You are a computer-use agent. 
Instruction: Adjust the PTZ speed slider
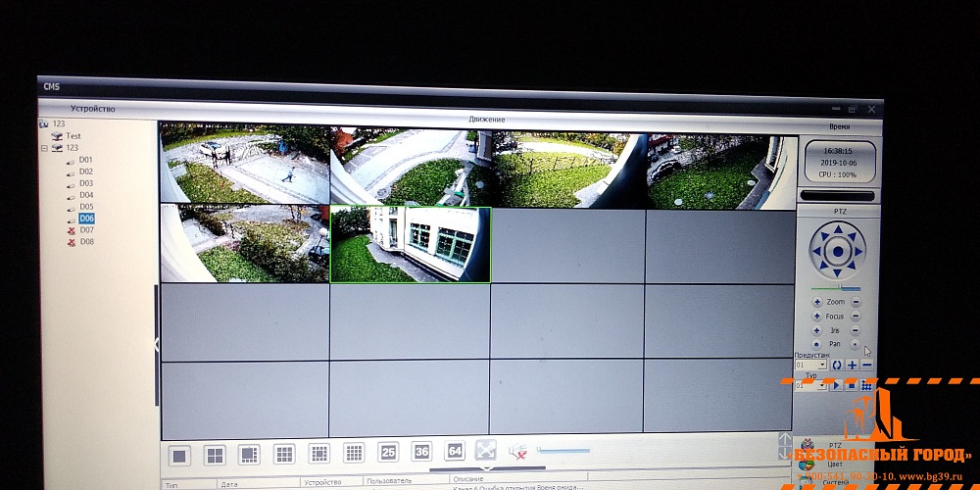(836, 288)
